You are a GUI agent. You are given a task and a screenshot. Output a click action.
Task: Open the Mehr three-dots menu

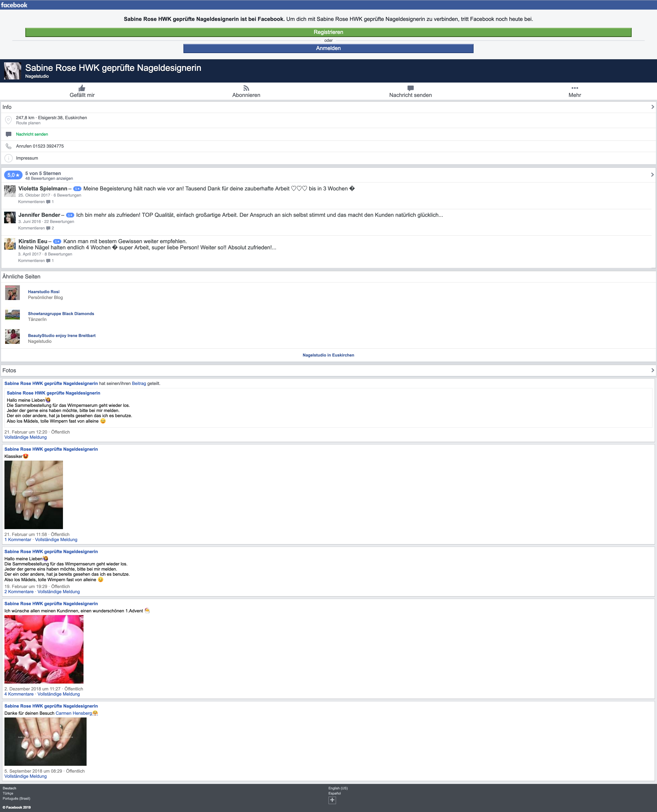575,88
